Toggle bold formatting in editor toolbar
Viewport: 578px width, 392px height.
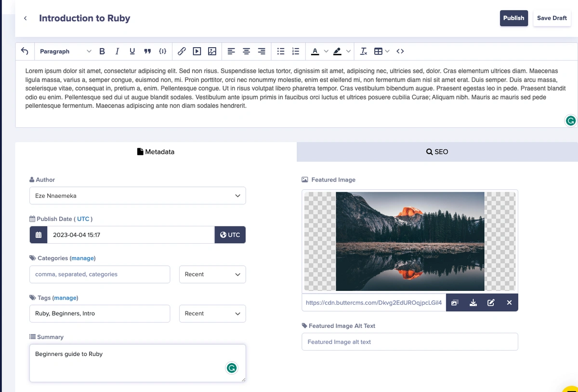[x=102, y=51]
